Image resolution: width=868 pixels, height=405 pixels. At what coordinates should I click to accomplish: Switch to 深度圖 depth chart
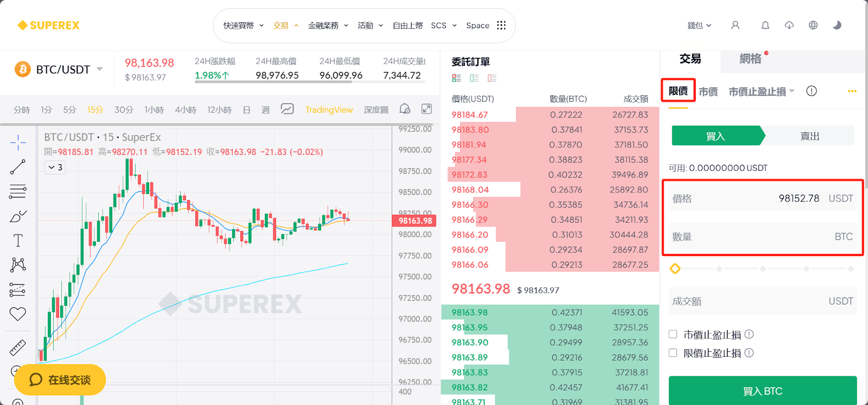coord(376,110)
